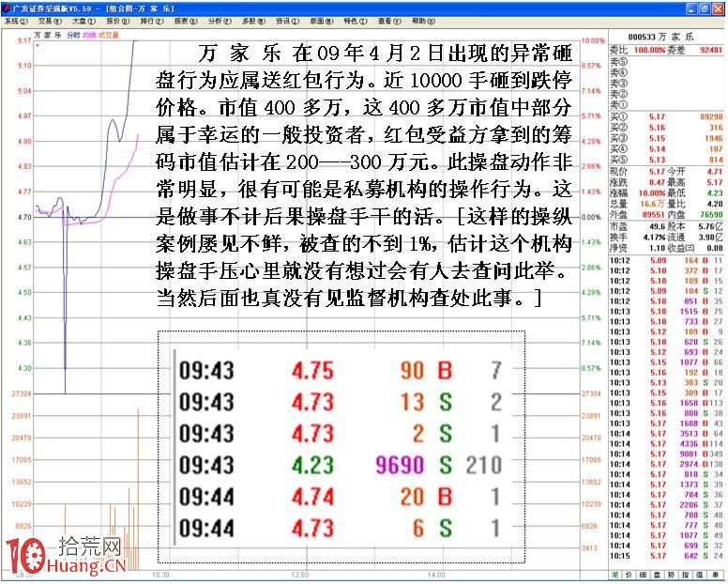
Task: Click the 卖① label in order book
Action: click(x=618, y=104)
